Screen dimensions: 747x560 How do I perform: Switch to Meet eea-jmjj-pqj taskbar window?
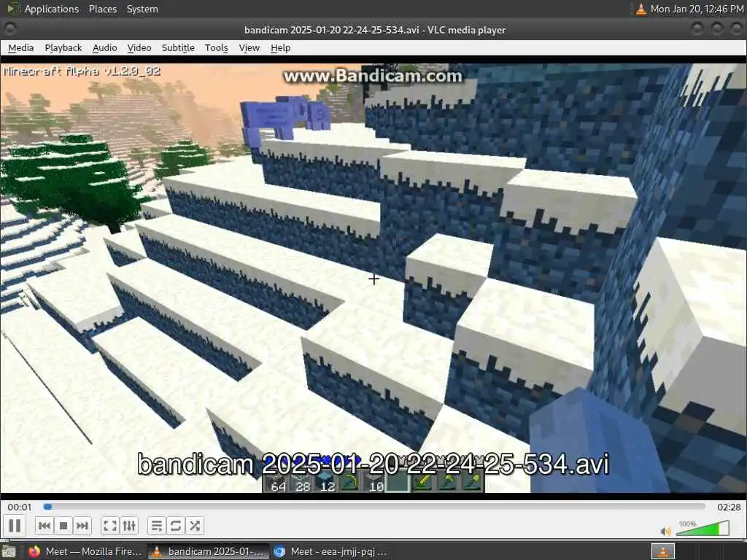330,551
